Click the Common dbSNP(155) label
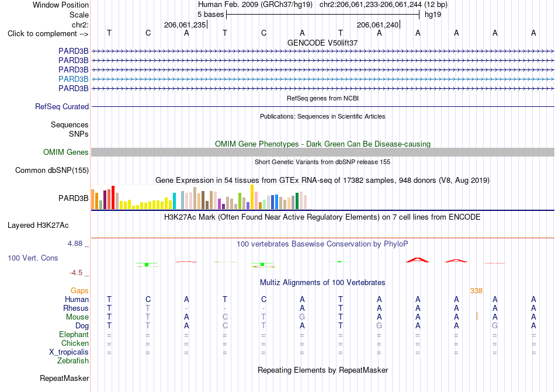 tap(51, 170)
